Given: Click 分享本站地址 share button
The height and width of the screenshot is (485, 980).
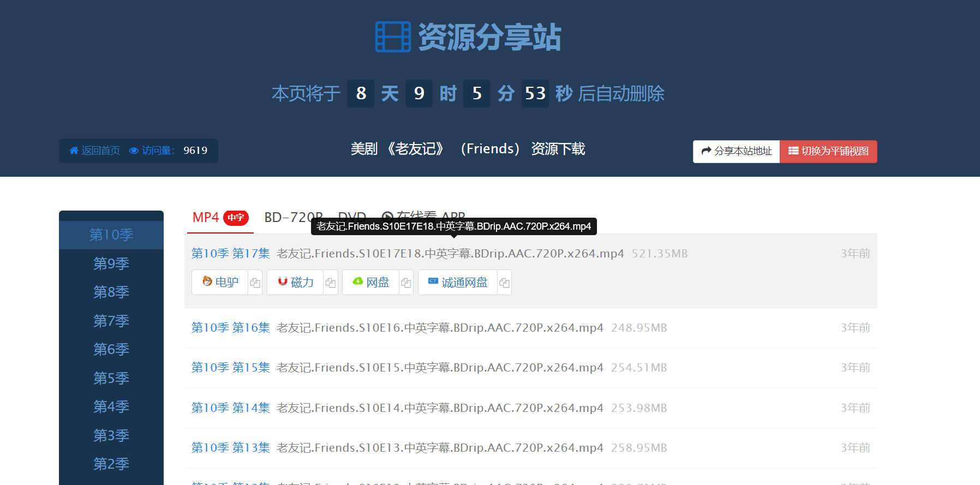Looking at the screenshot, I should coord(737,151).
